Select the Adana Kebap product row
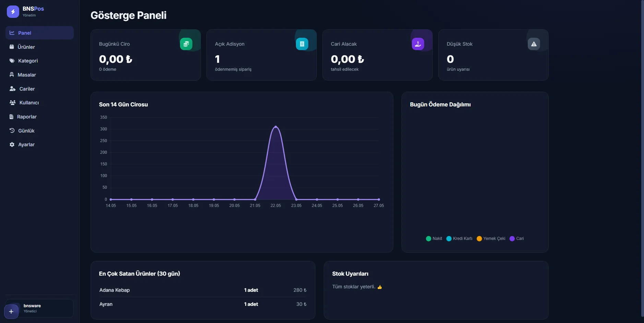This screenshot has width=644, height=323. coord(203,290)
